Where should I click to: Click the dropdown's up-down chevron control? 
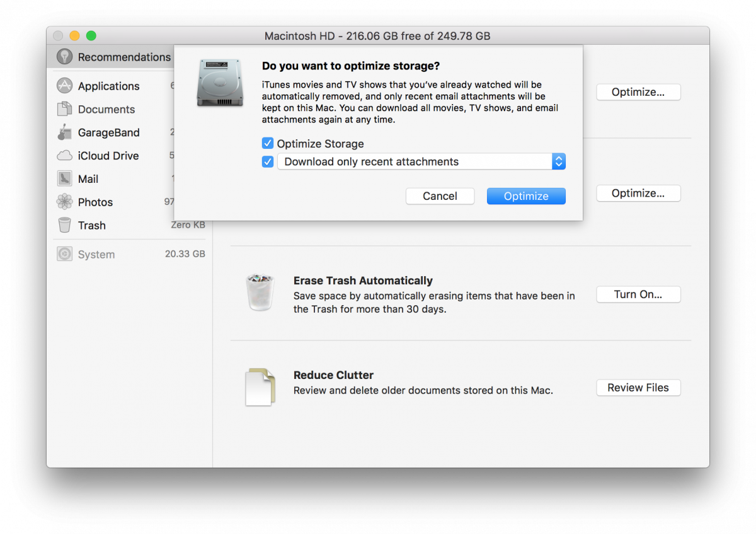click(558, 161)
